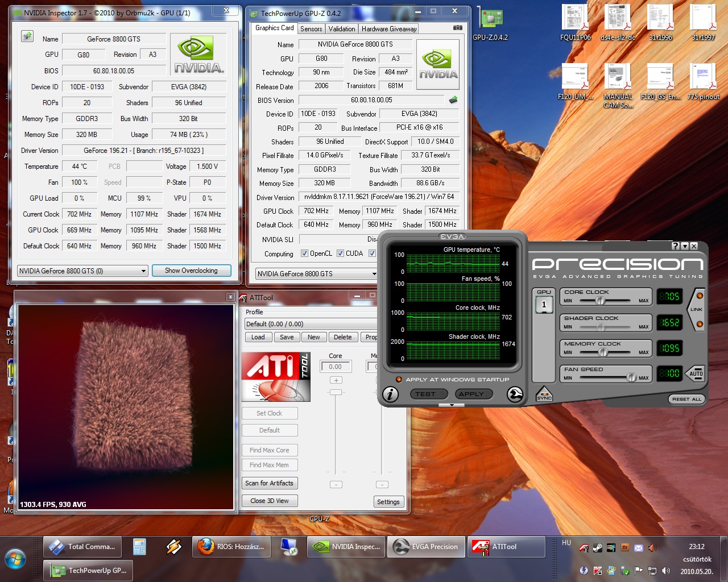Open the calculator taskbar icon
This screenshot has height=582, width=728.
140,547
